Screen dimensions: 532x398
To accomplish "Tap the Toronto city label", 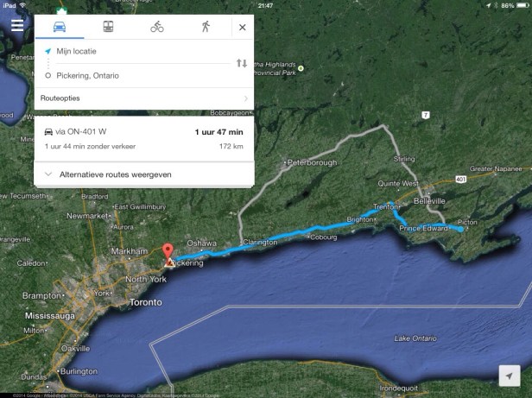I will [146, 302].
